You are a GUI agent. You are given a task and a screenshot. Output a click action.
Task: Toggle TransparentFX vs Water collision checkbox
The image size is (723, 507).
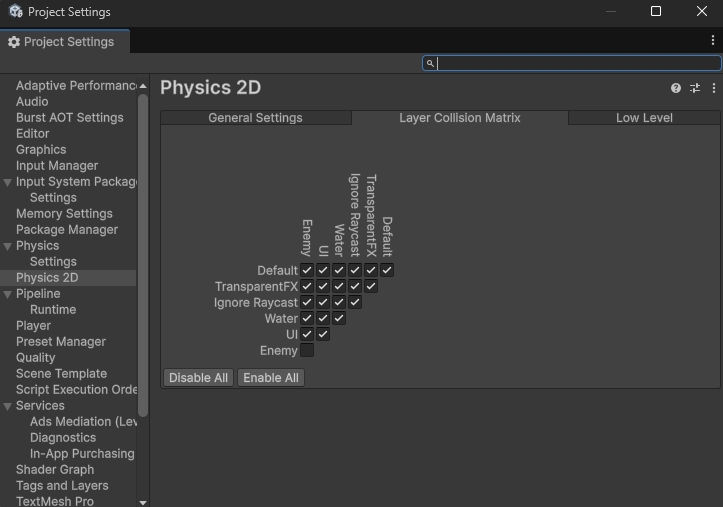click(x=339, y=286)
